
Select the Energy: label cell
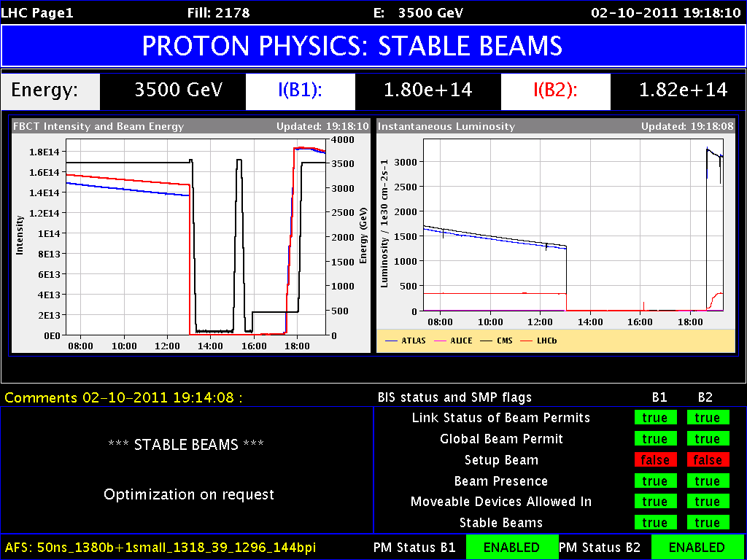coord(51,90)
